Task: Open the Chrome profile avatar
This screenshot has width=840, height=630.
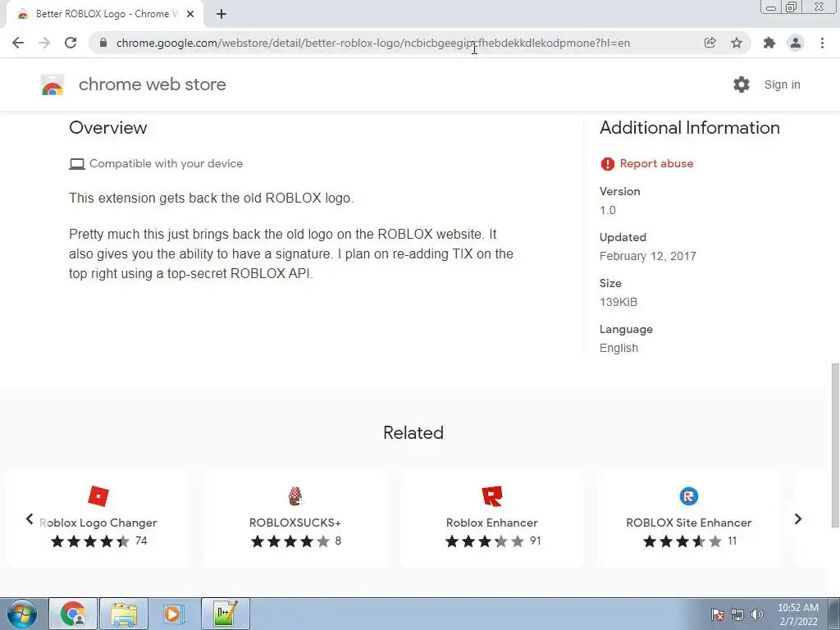Action: [796, 43]
